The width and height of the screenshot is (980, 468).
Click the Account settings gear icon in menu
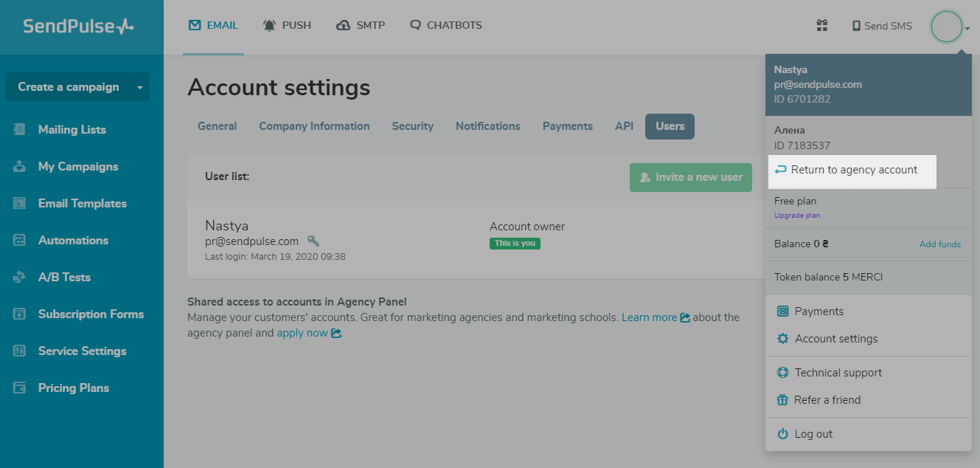(782, 339)
